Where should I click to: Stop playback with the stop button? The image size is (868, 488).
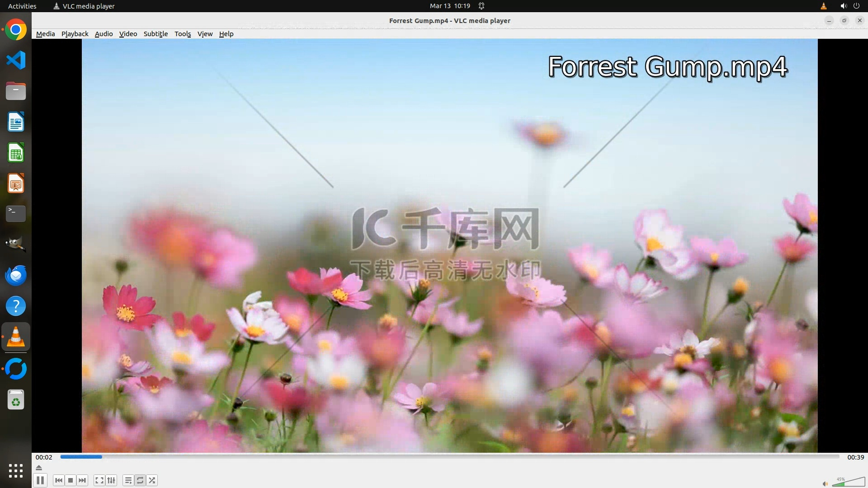pyautogui.click(x=71, y=480)
